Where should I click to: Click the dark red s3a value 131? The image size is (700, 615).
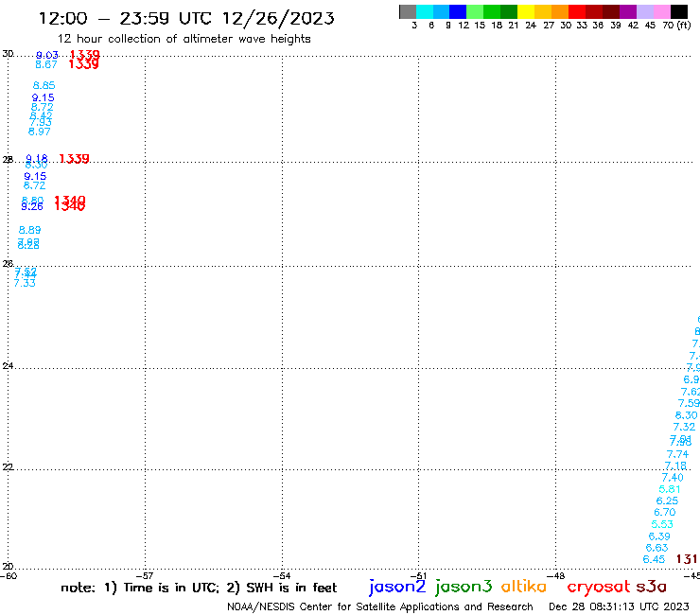(x=687, y=559)
